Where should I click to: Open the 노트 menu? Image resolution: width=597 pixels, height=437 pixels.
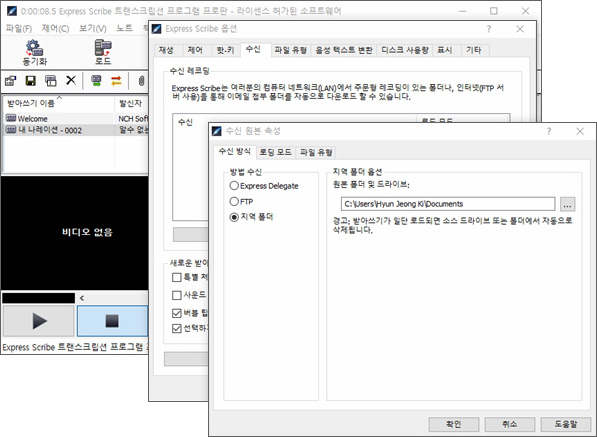[124, 29]
